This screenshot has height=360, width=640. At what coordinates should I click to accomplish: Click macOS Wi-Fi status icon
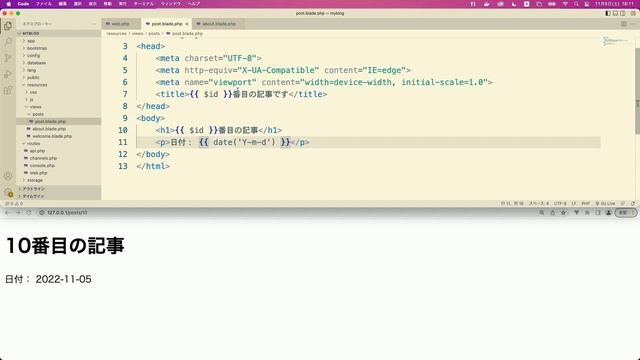point(565,4)
